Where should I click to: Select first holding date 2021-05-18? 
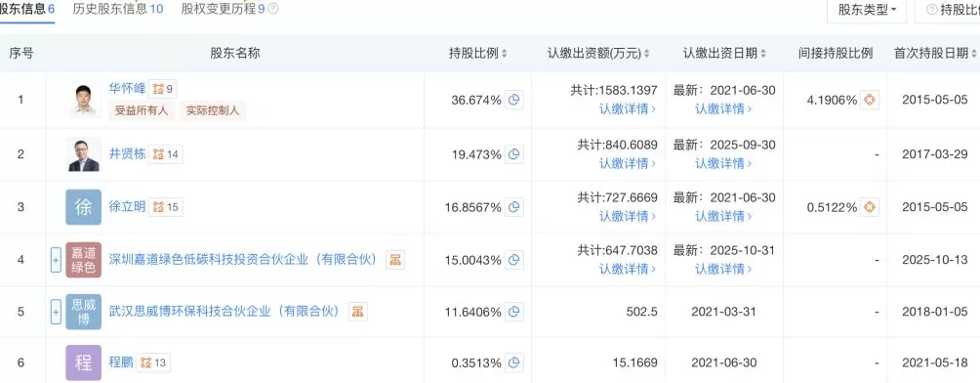tap(935, 362)
